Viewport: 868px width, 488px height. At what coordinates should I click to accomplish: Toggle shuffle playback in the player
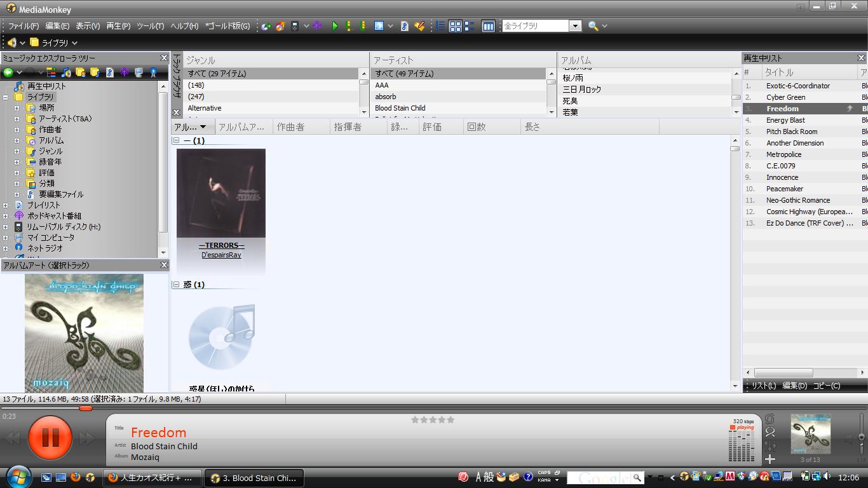[770, 431]
